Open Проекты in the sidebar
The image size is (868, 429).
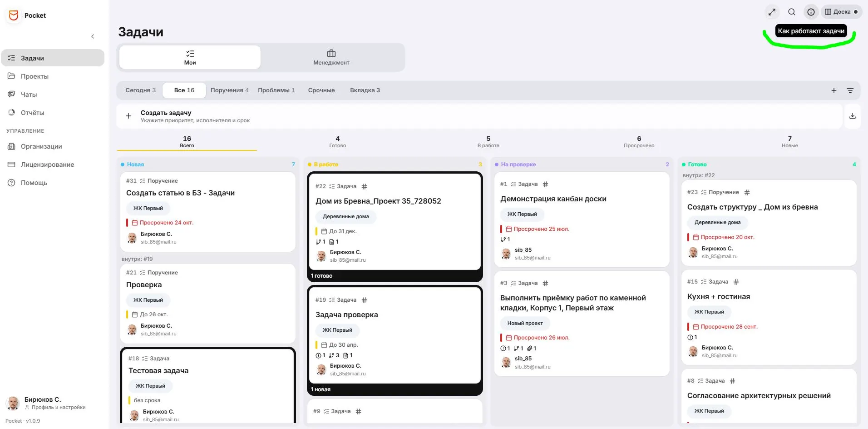pyautogui.click(x=53, y=76)
